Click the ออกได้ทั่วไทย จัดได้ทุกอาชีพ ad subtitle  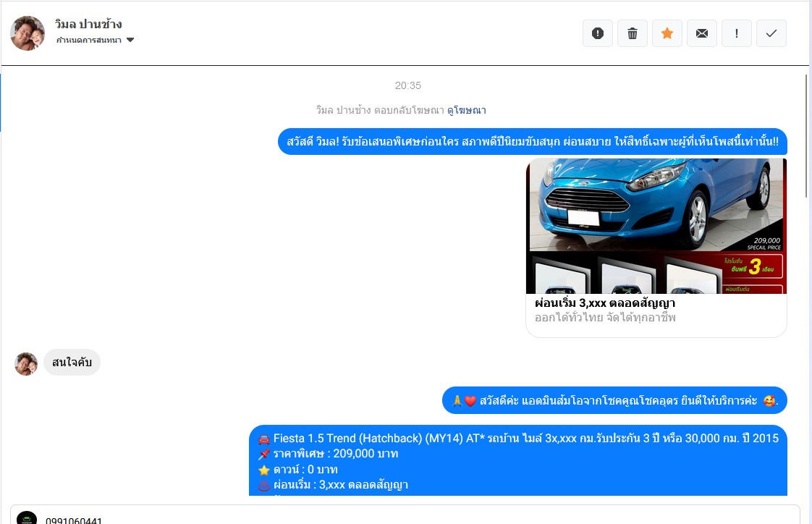605,318
